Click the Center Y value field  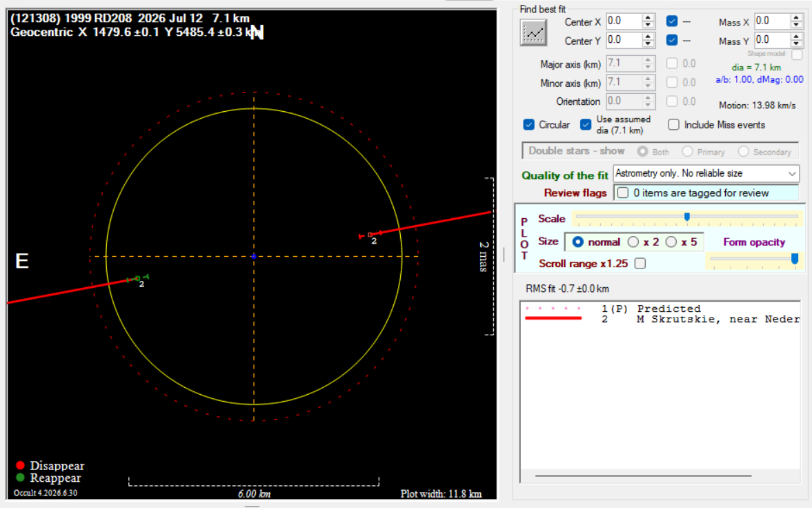coord(624,40)
